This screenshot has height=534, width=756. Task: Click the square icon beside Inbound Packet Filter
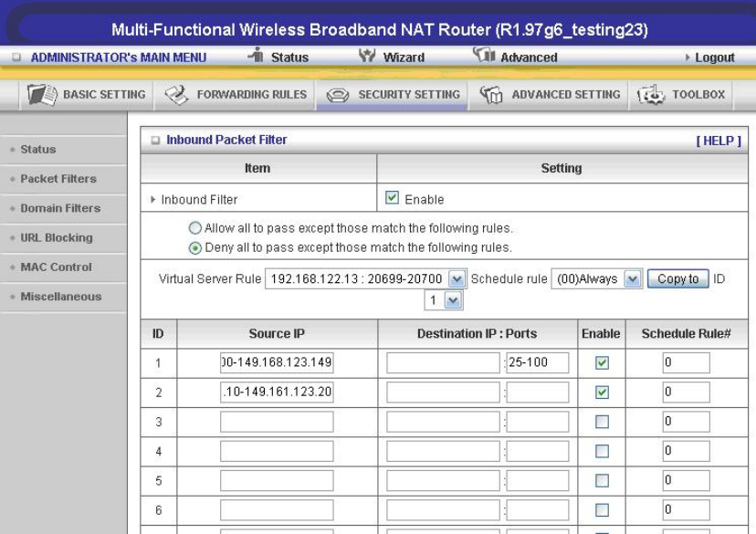pos(155,141)
